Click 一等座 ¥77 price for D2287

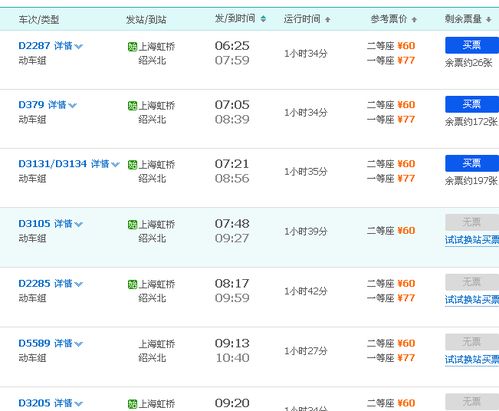click(391, 60)
